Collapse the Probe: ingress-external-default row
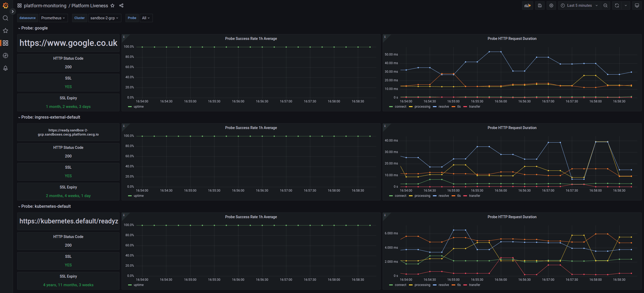 coord(50,117)
